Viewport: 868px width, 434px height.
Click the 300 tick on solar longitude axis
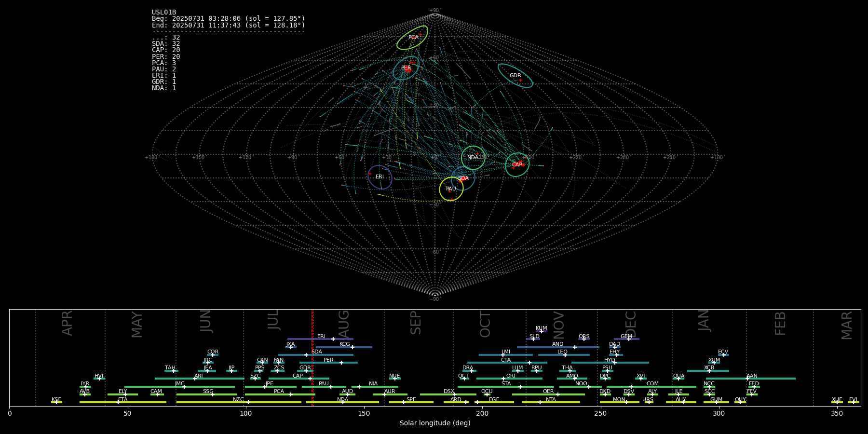pos(719,413)
